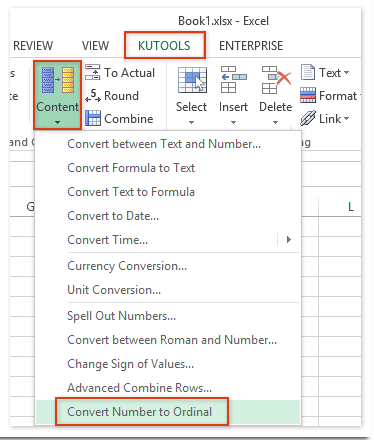
Task: Switch to the ENTERPRISE tab
Action: tap(251, 46)
